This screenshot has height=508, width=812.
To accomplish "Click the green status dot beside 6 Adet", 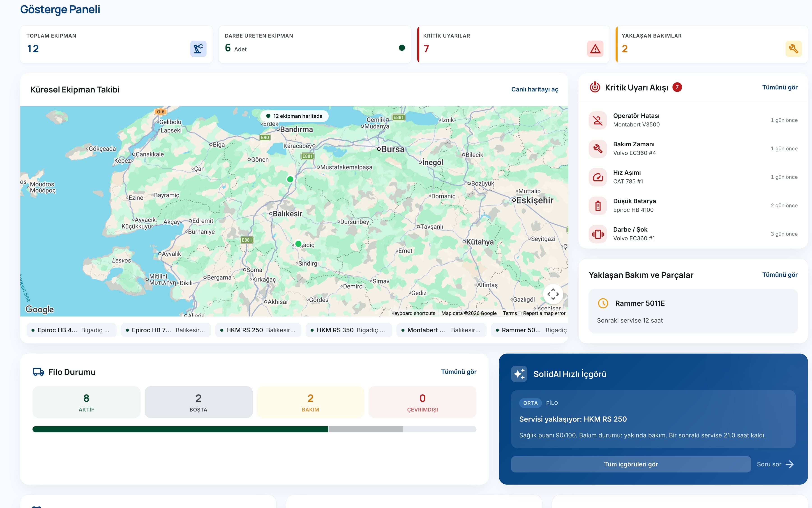I will 402,48.
